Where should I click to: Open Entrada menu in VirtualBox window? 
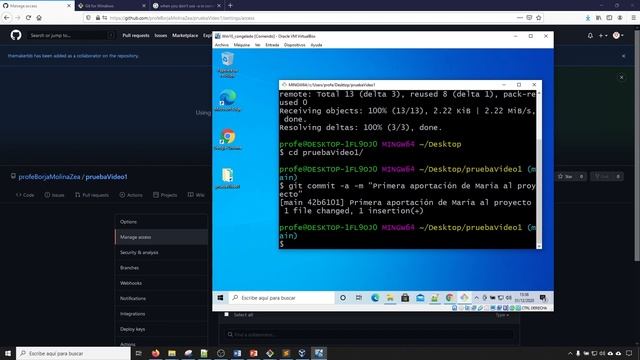[x=272, y=45]
